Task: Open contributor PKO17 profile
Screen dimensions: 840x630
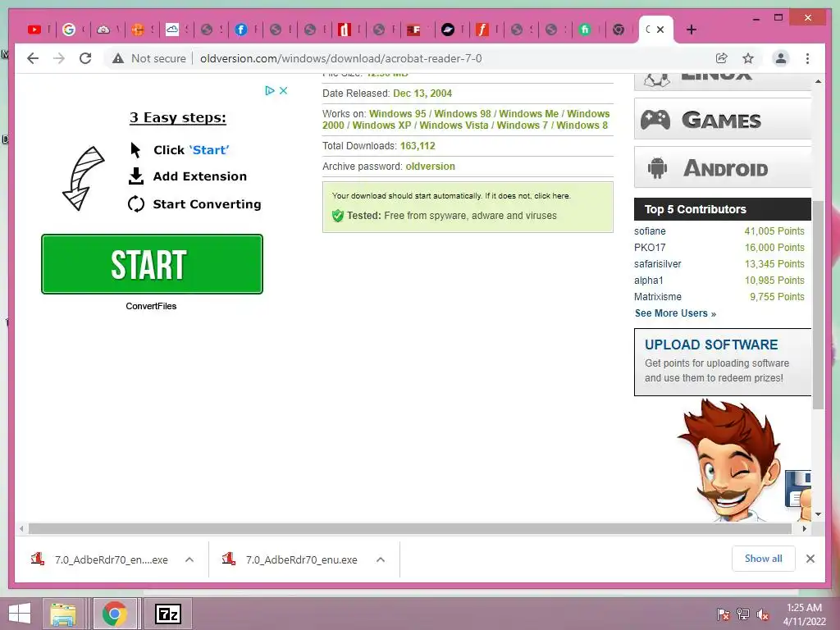Action: (650, 248)
